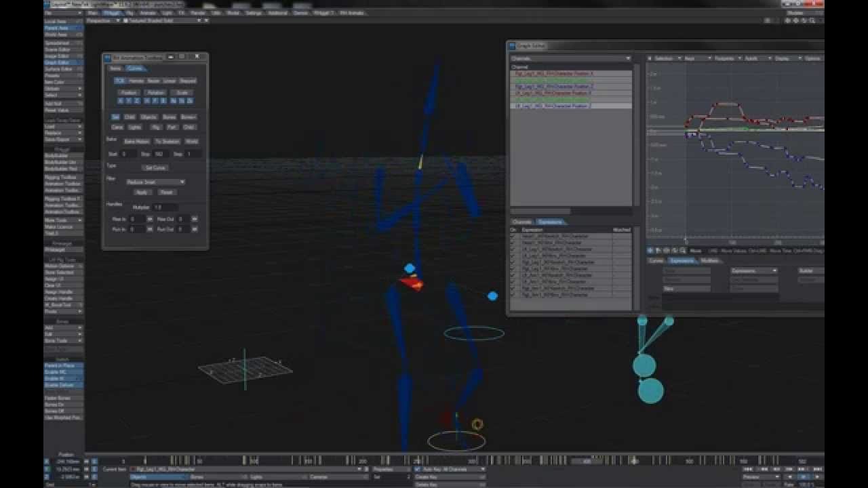Click the Run Out stepper arrows
This screenshot has width=868, height=488.
point(195,229)
